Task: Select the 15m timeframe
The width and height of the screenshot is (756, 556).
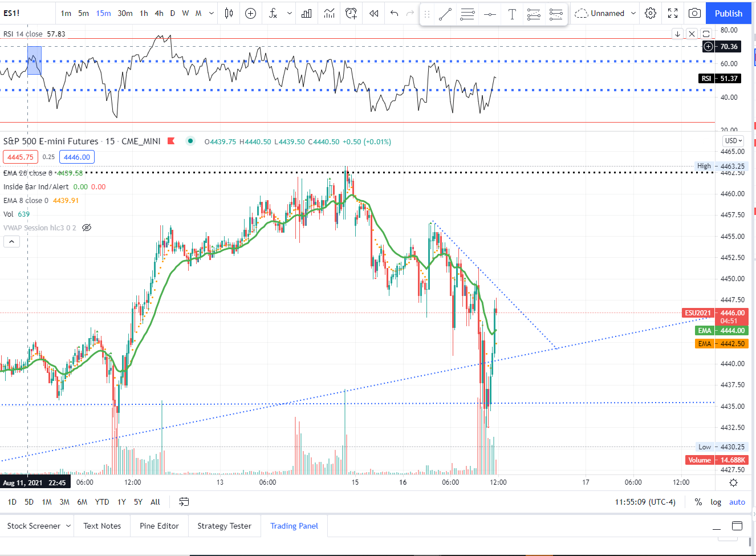Action: tap(103, 13)
